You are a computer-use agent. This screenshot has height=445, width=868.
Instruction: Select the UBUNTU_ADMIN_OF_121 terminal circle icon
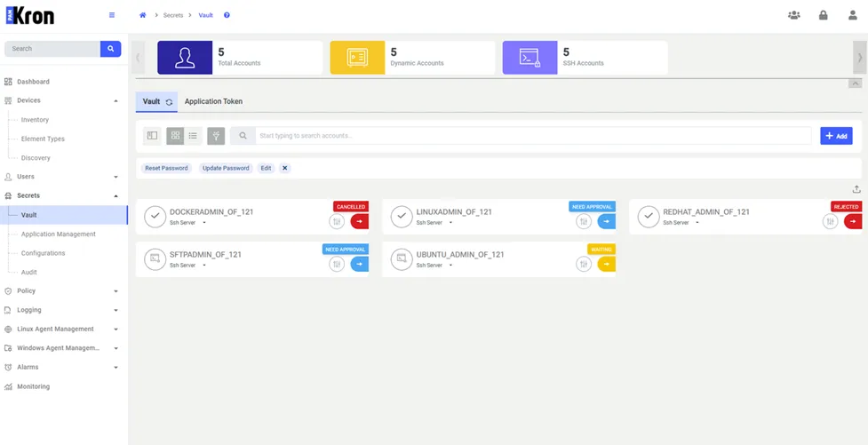pos(402,259)
